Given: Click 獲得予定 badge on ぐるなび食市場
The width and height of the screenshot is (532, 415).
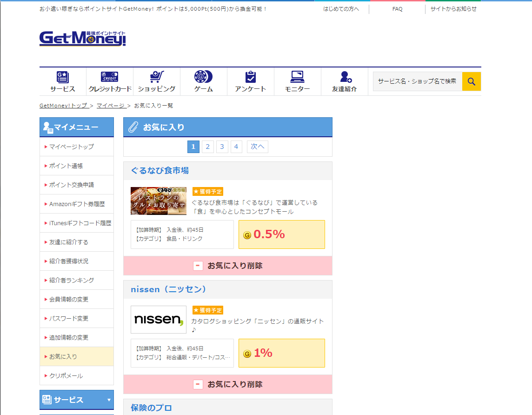Looking at the screenshot, I should 208,191.
